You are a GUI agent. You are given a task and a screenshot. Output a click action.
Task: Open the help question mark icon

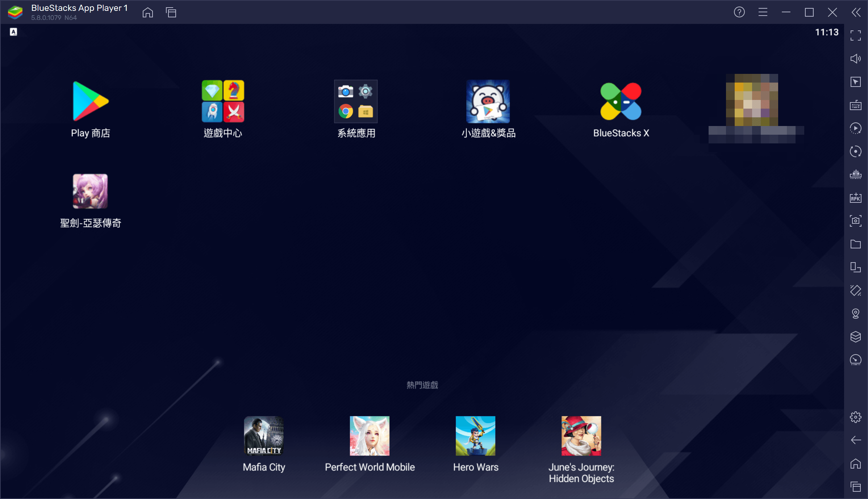739,12
